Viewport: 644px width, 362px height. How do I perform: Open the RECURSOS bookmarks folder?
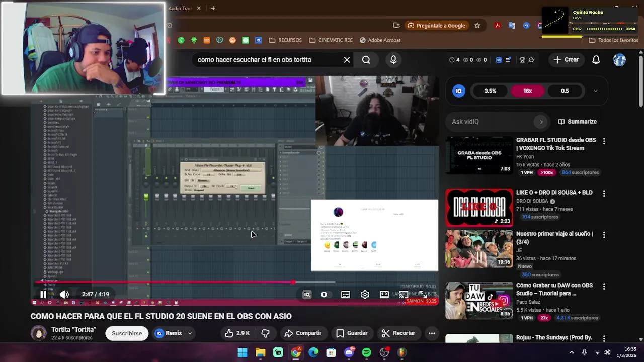285,40
